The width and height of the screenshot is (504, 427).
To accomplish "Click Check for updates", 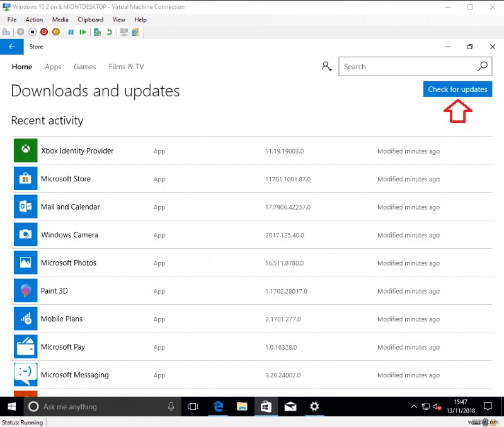I will [x=457, y=89].
